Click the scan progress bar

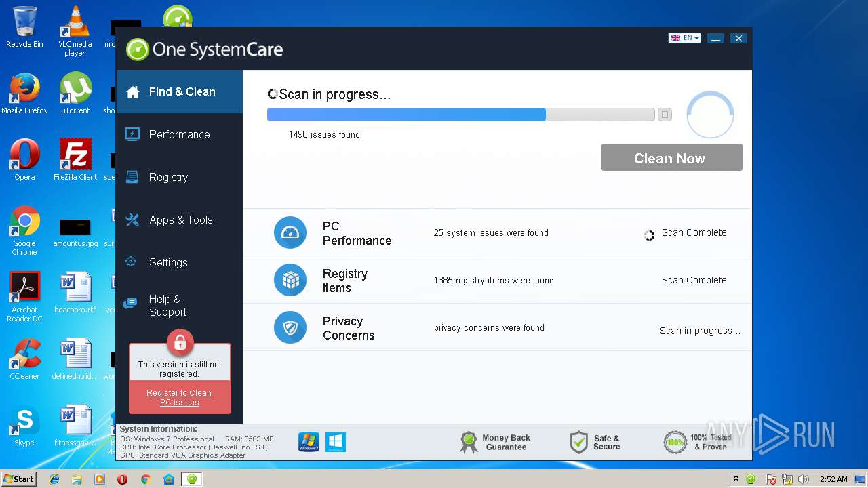point(460,115)
